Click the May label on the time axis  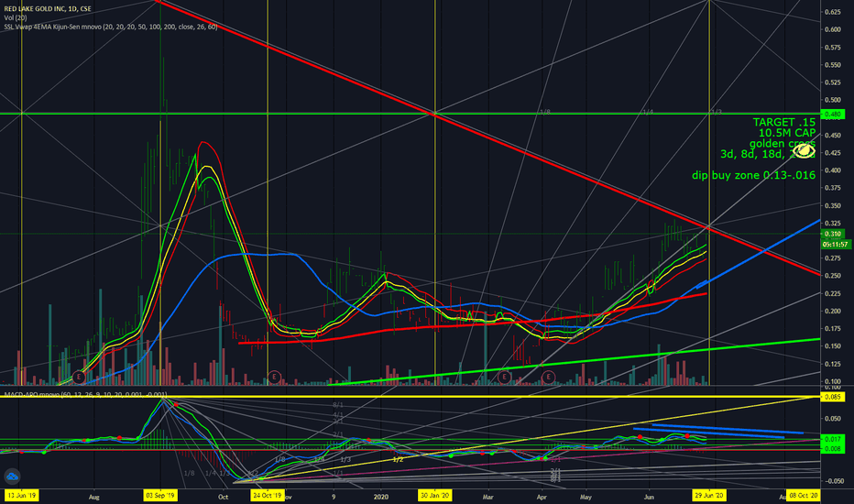click(586, 497)
